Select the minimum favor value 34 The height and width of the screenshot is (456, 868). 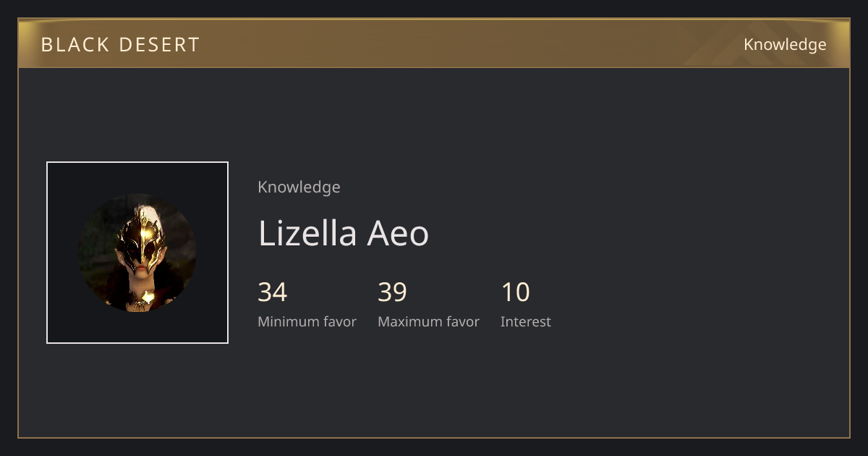[273, 292]
